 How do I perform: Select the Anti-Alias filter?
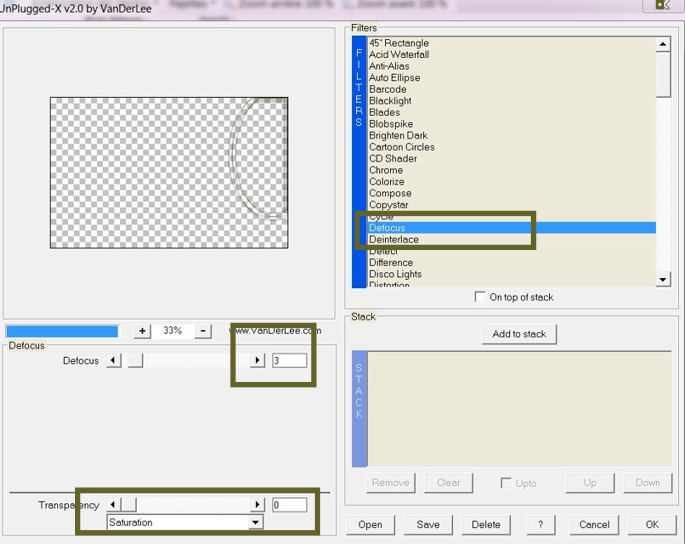coord(389,66)
